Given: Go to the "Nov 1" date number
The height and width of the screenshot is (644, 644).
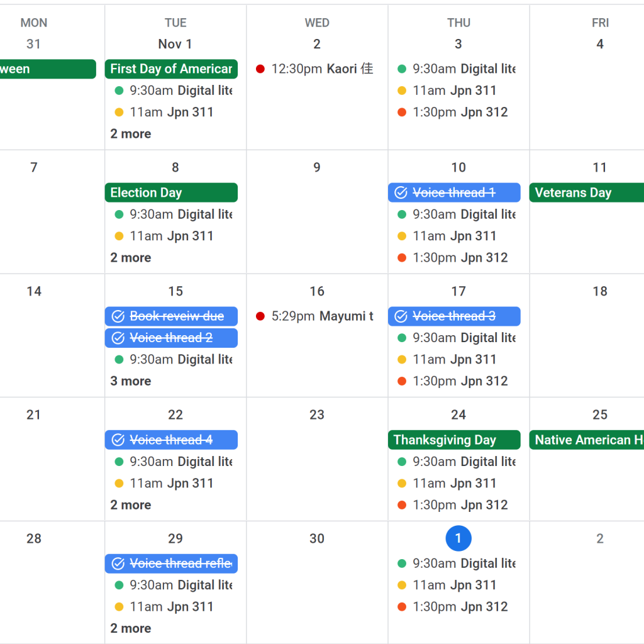Looking at the screenshot, I should click(x=175, y=44).
